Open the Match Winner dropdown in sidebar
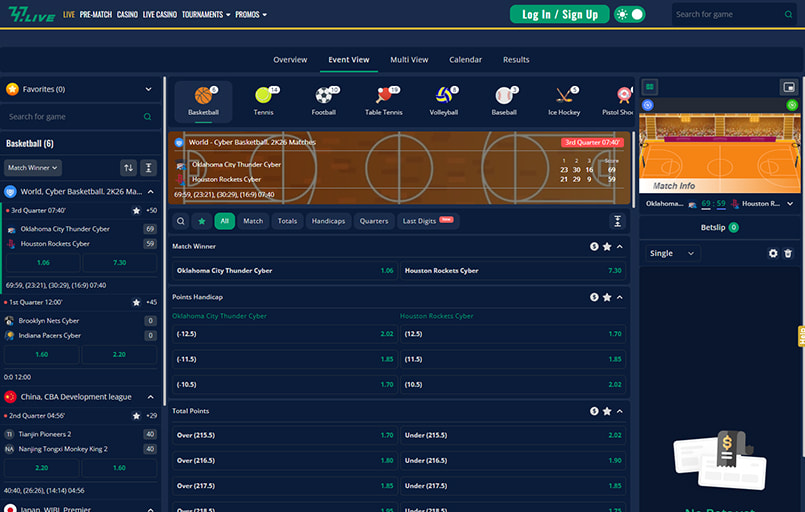 [x=33, y=168]
